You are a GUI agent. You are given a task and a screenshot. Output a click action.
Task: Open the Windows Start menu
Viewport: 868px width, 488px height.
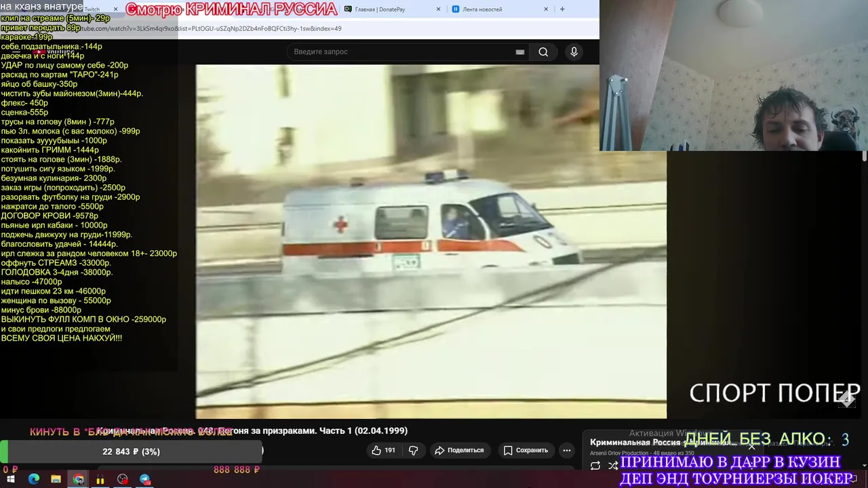coord(12,479)
